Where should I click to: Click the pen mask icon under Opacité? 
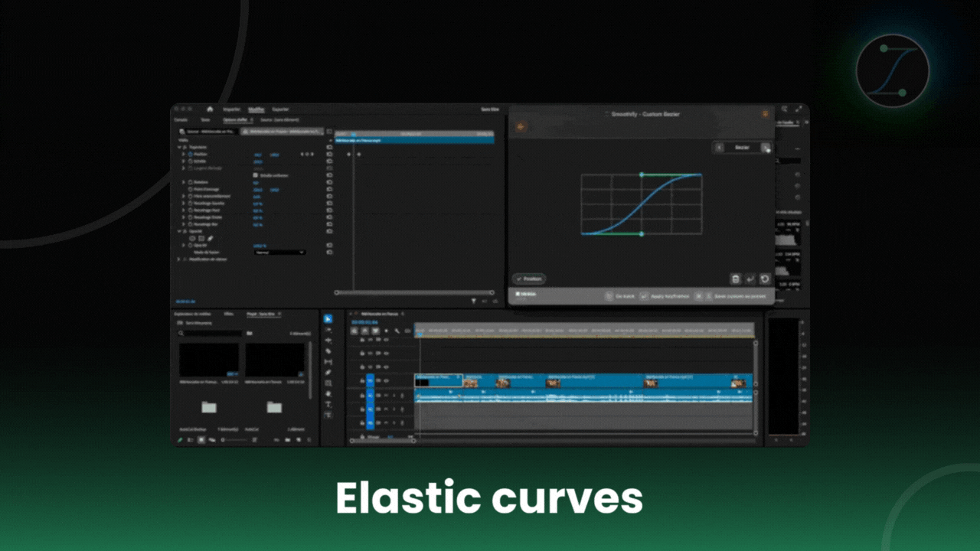pos(210,238)
